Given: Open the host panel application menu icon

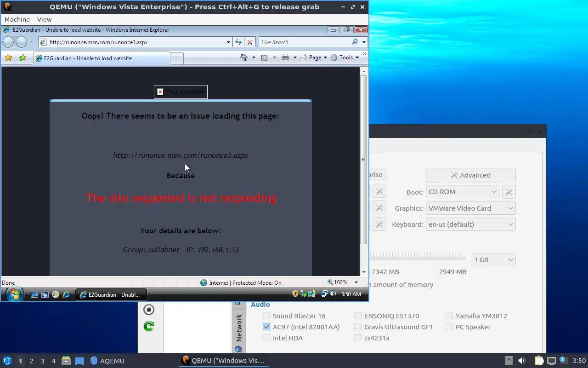Looking at the screenshot, I should point(7,361).
